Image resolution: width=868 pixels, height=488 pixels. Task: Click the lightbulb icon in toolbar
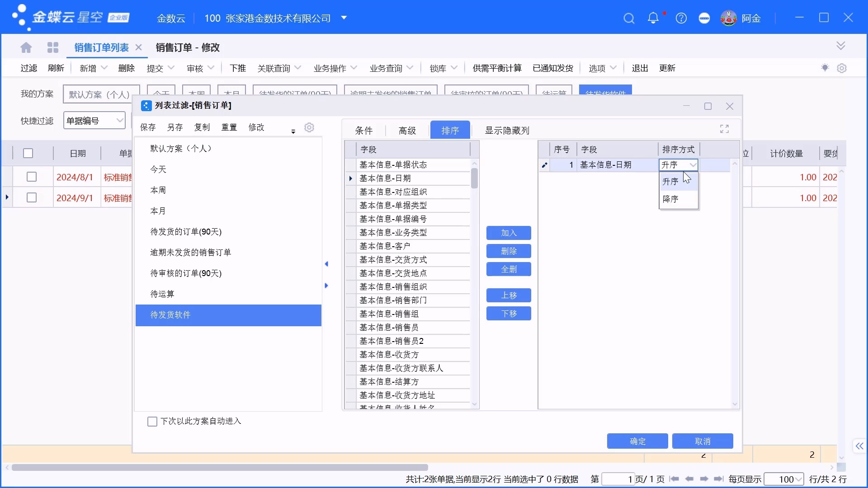[x=825, y=68]
